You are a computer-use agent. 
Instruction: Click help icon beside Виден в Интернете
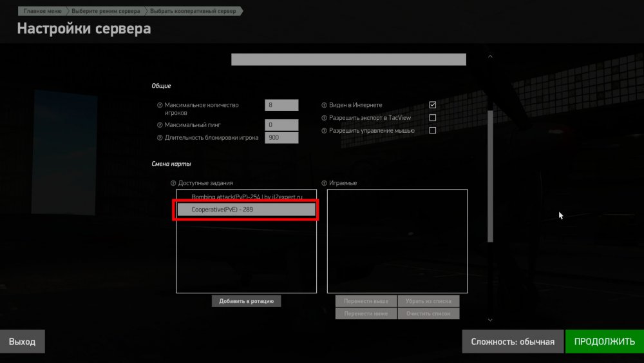[x=324, y=105]
